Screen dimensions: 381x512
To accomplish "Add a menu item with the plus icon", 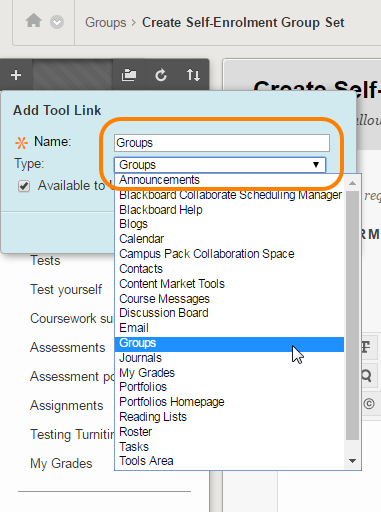I will (x=16, y=75).
